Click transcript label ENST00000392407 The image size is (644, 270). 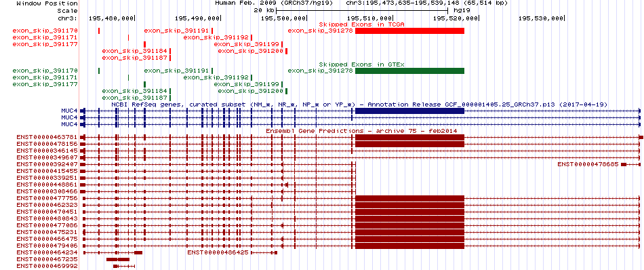[x=47, y=164]
